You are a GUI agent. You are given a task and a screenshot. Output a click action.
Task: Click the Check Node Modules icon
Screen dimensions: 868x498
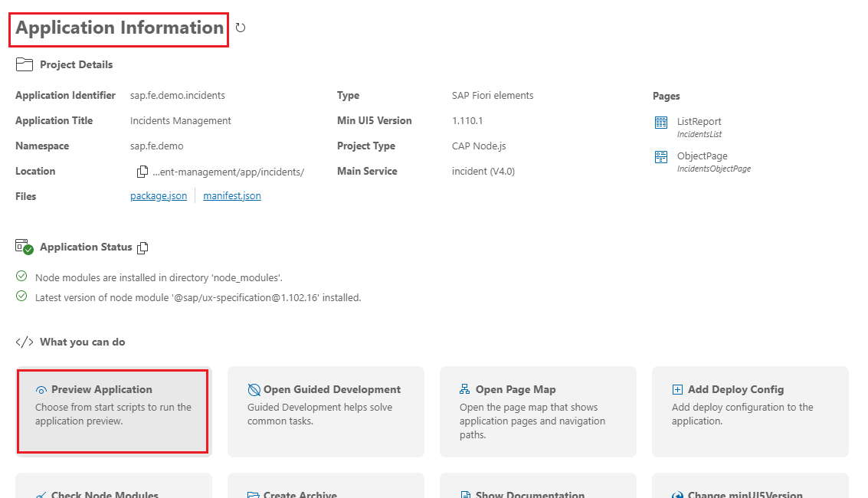(41, 494)
